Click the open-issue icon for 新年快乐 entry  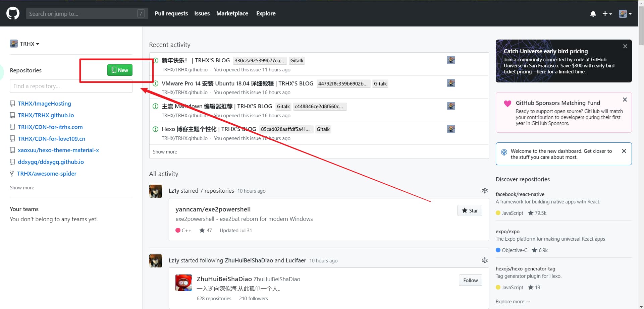click(x=156, y=61)
